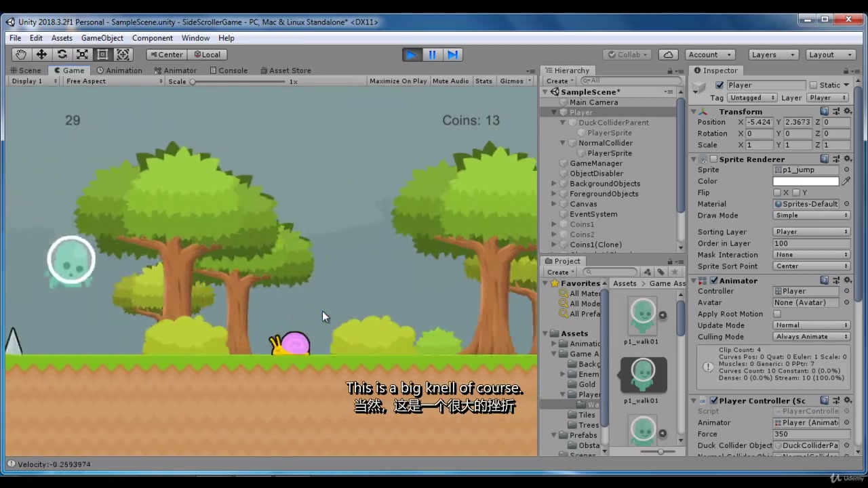Select the Hand pan tool
The width and height of the screenshot is (868, 488).
click(20, 54)
